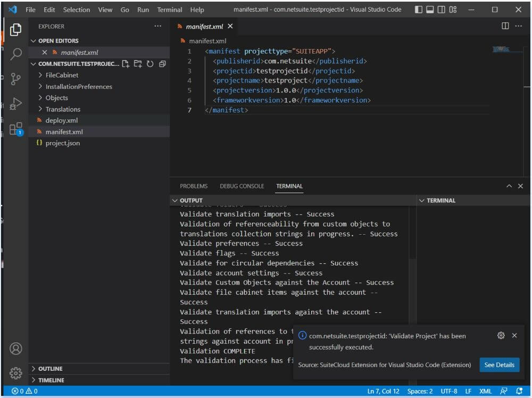Open the Source Control view
The height and width of the screenshot is (398, 532).
coord(15,79)
